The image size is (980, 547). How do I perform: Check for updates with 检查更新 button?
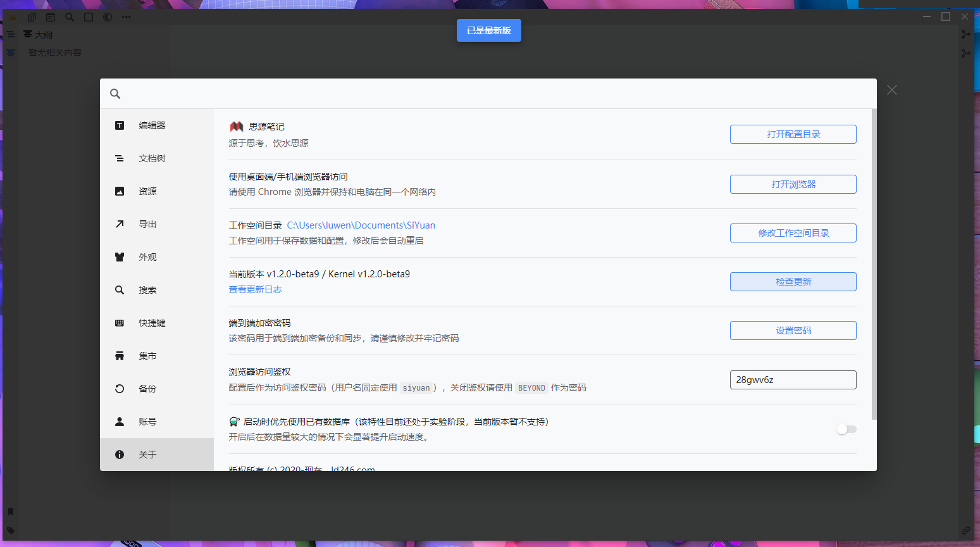tap(793, 282)
